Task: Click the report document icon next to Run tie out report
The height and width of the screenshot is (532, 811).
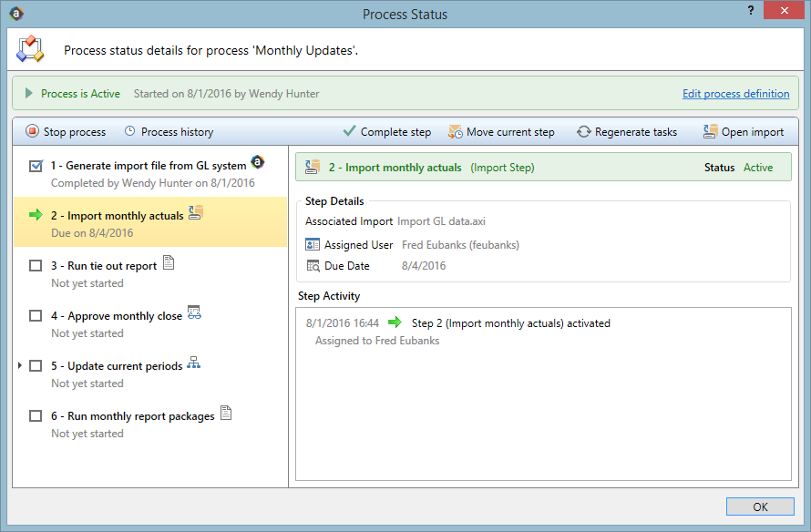Action: pos(169,262)
